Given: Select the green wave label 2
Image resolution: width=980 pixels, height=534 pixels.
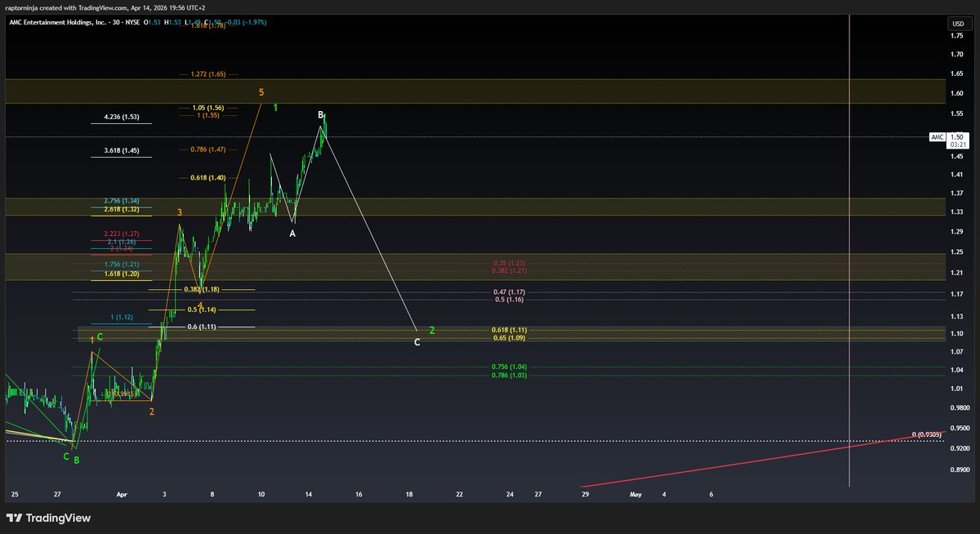Looking at the screenshot, I should click(x=432, y=331).
